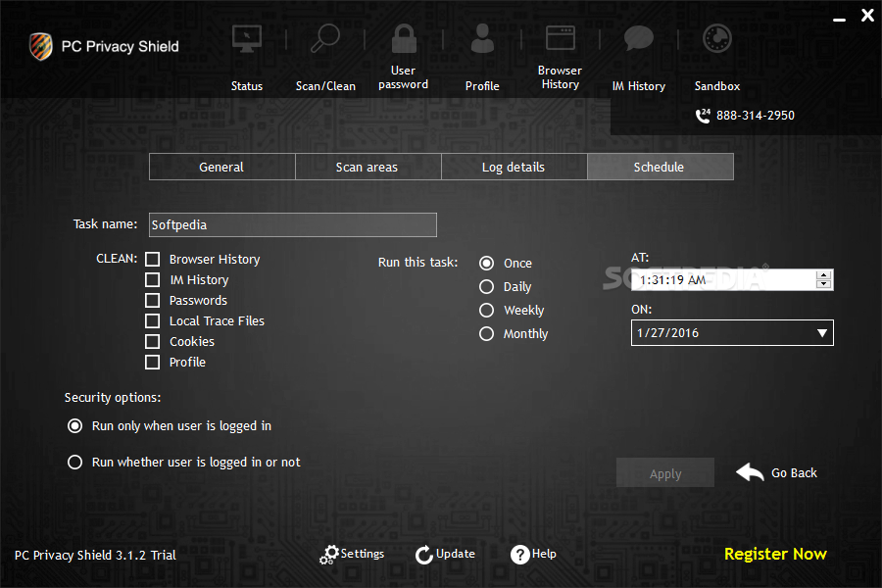Click the Update label in bottom bar
The height and width of the screenshot is (588, 882).
tap(456, 554)
